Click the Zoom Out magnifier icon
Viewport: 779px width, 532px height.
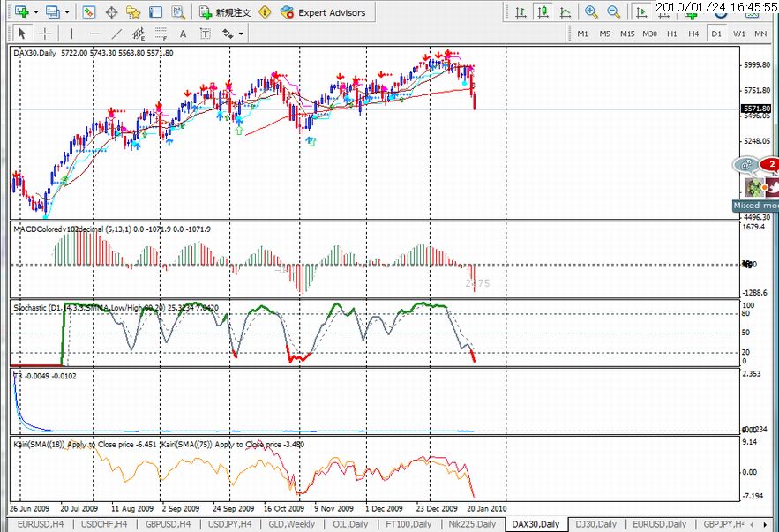click(612, 12)
